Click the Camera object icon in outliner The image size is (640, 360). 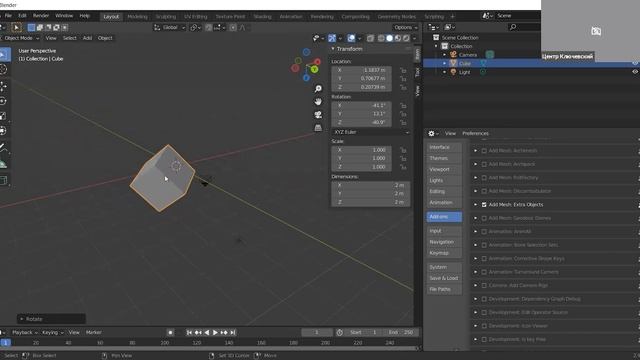[453, 55]
